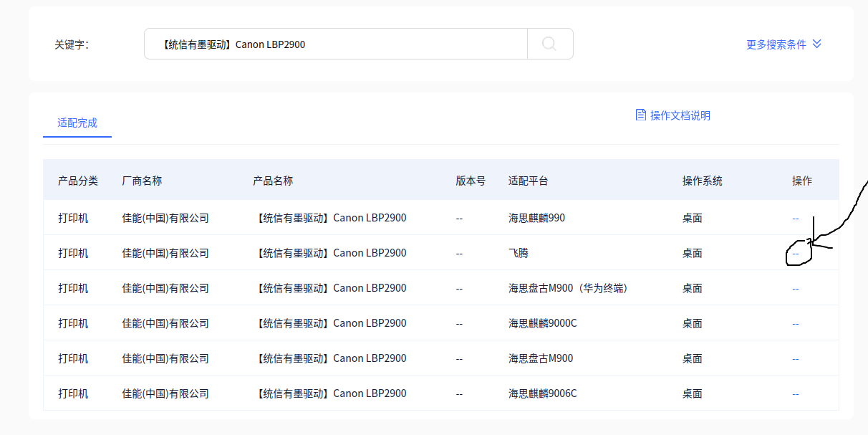This screenshot has height=435, width=868.
Task: Click 桌面 in the 飞腾 row
Action: point(693,253)
